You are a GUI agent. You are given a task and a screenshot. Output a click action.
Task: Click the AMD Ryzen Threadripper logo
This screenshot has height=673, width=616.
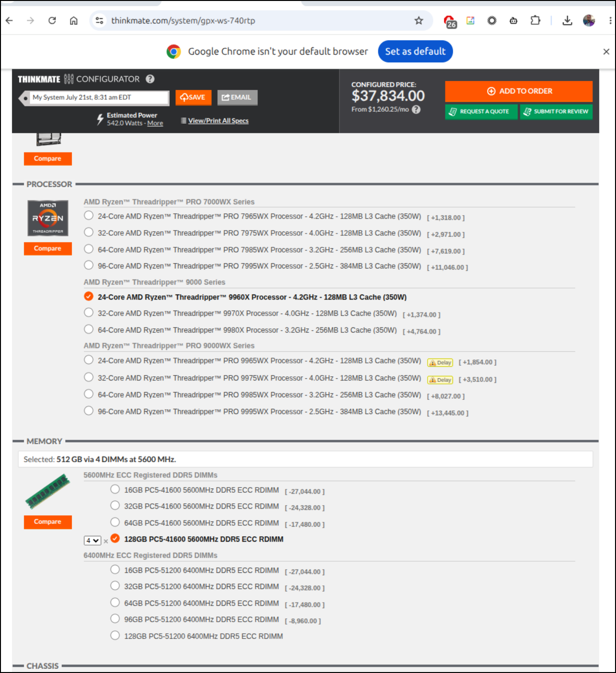[x=48, y=218]
